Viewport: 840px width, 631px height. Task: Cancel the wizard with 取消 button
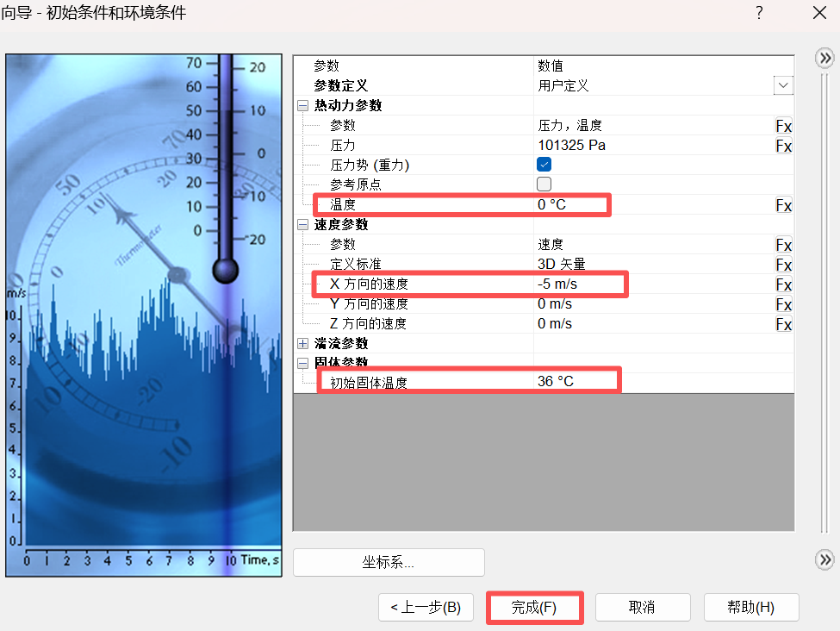pyautogui.click(x=643, y=608)
